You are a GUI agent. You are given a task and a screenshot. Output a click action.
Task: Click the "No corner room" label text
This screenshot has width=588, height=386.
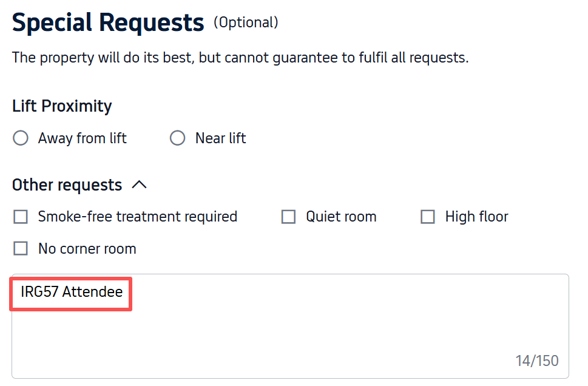pos(87,249)
